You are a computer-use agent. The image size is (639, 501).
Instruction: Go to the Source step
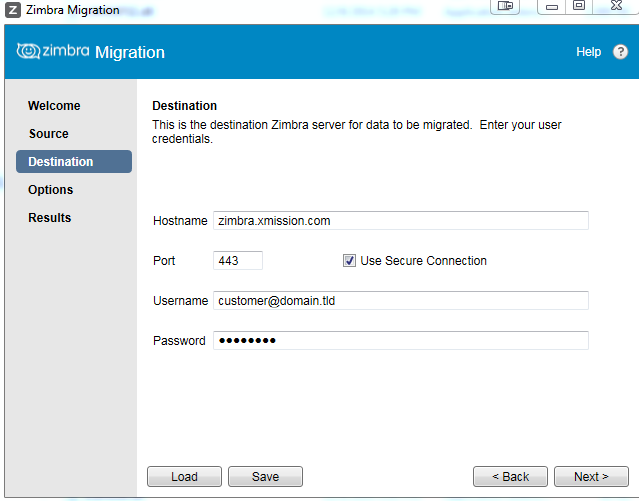pyautogui.click(x=48, y=134)
